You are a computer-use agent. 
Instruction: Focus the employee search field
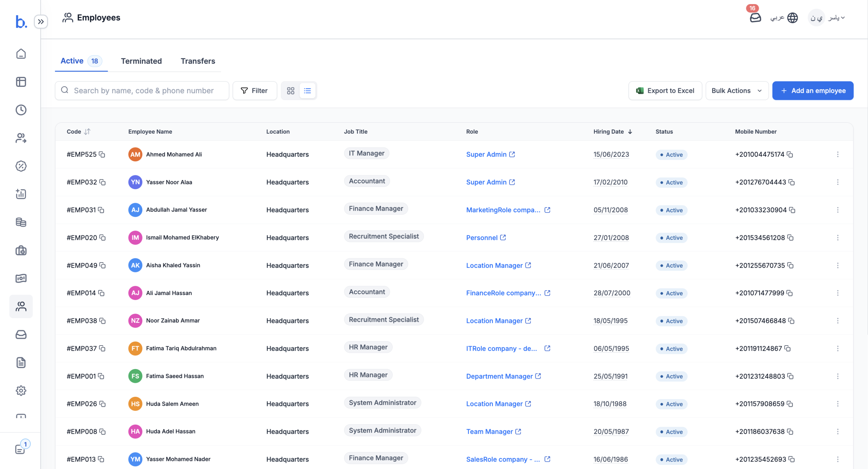142,91
